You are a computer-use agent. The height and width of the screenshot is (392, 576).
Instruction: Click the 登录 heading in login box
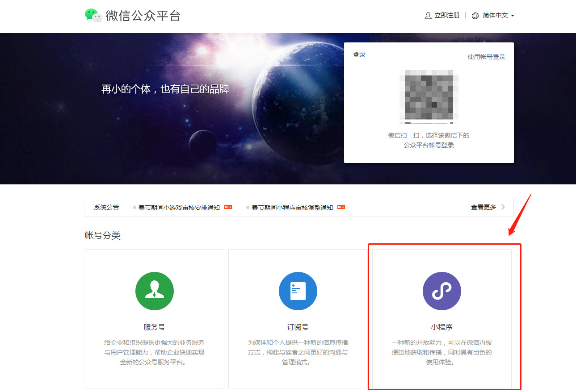pyautogui.click(x=359, y=54)
